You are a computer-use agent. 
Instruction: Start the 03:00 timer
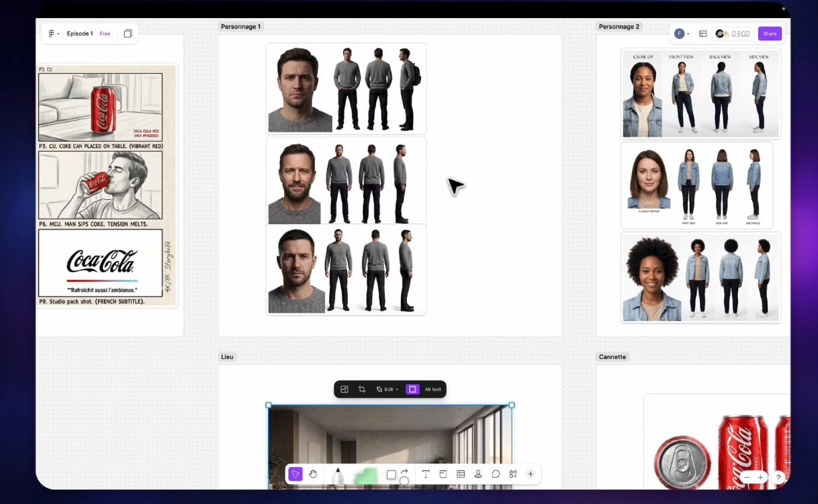733,34
